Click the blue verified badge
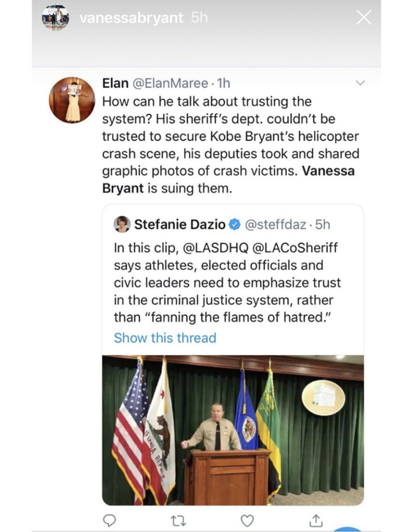The image size is (413, 532). (235, 224)
